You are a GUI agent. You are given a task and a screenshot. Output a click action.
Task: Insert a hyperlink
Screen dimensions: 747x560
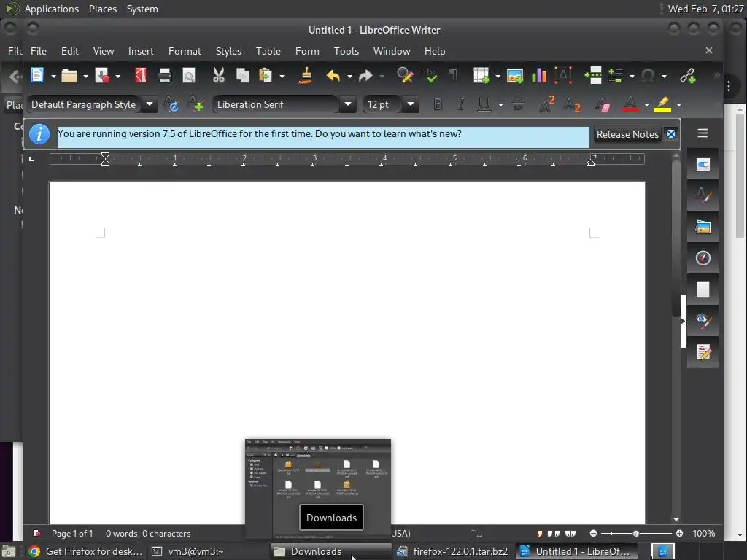tap(687, 75)
